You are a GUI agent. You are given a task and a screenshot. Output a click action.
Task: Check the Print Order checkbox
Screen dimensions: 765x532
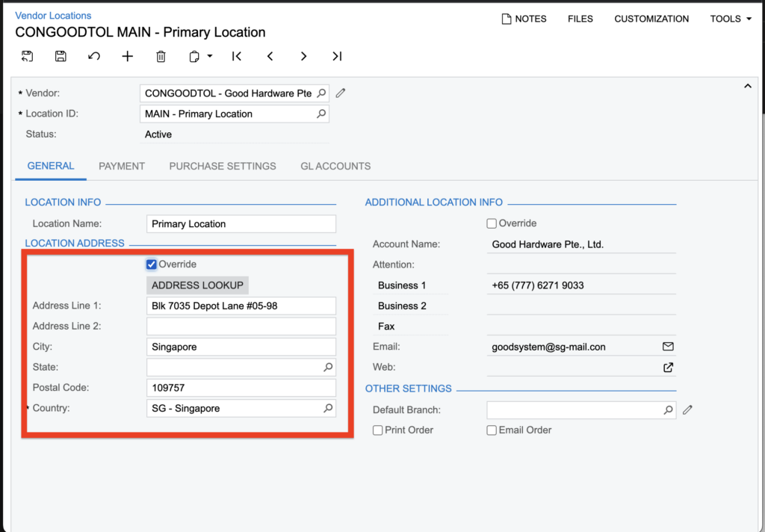[x=378, y=430]
